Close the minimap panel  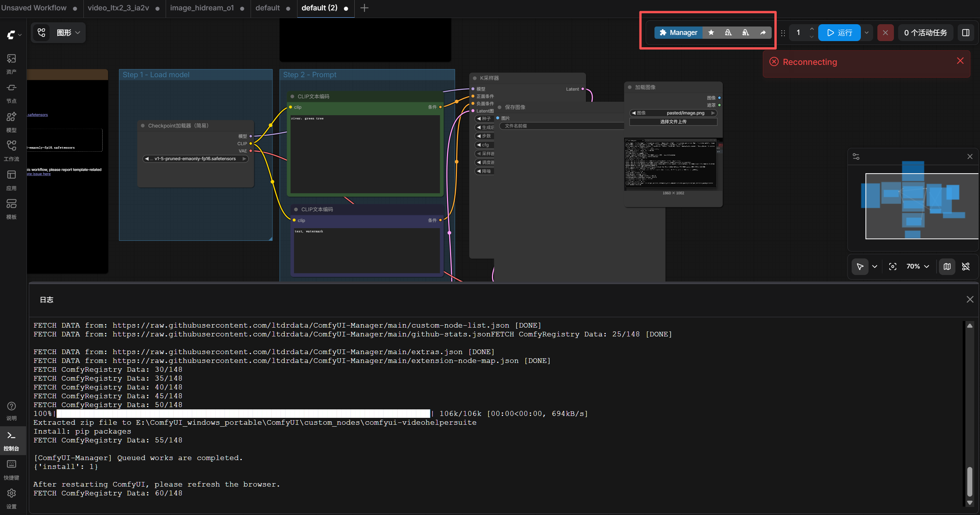[970, 157]
